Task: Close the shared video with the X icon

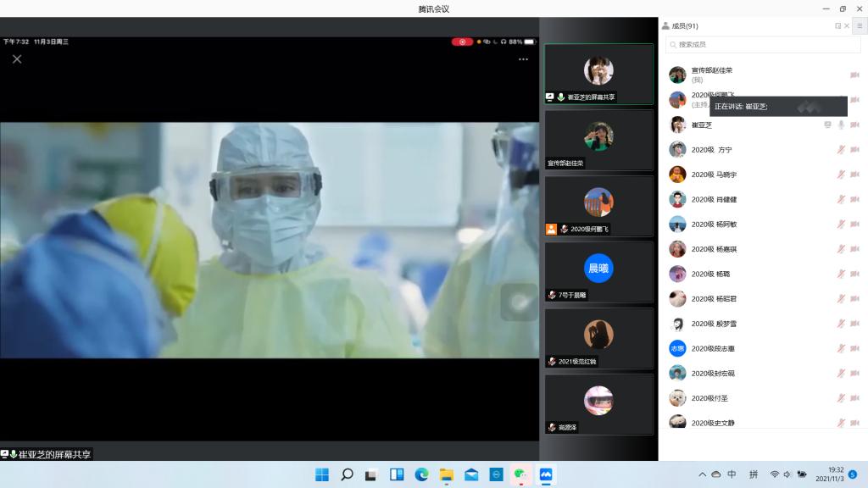Action: pos(17,58)
